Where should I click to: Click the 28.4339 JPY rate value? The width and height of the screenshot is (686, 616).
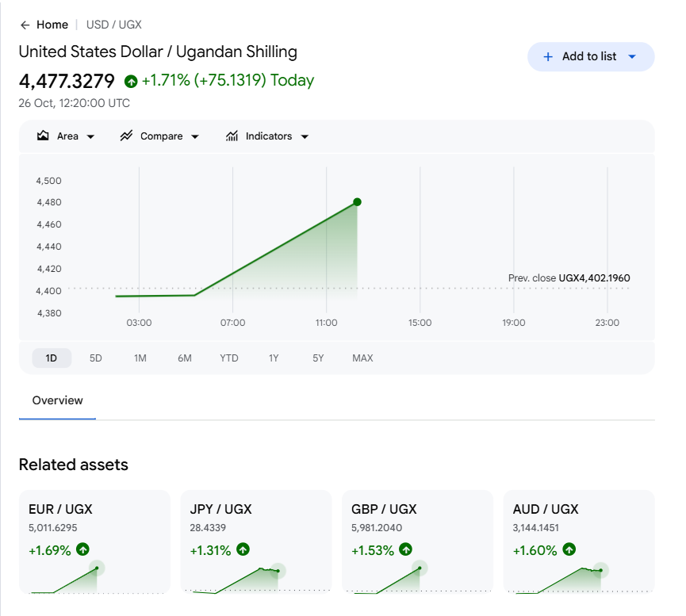point(208,528)
